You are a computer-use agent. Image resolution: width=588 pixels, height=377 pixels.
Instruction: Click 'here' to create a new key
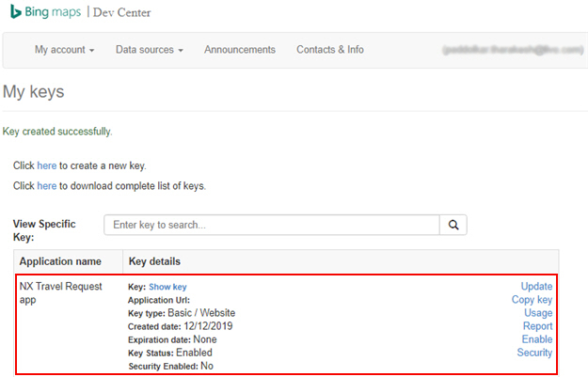(x=47, y=165)
